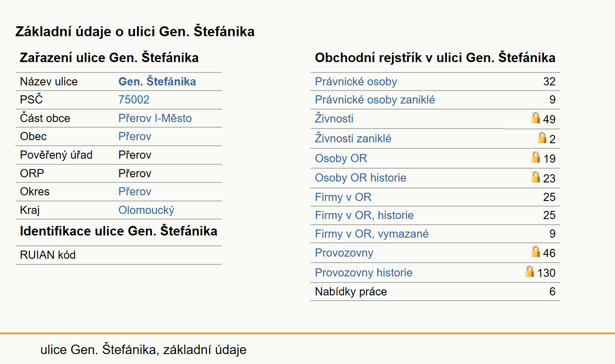This screenshot has width=615, height=364.
Task: Open Právnické osoby zaniklé listing
Action: coord(375,100)
